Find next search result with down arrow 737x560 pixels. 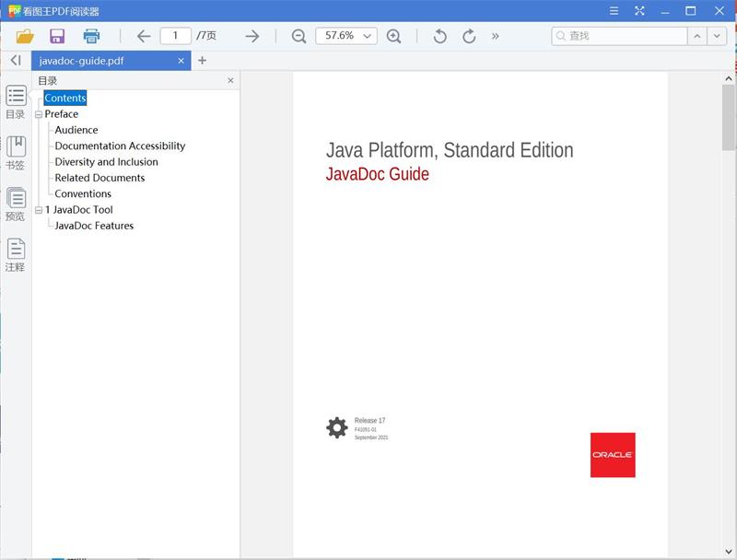717,36
